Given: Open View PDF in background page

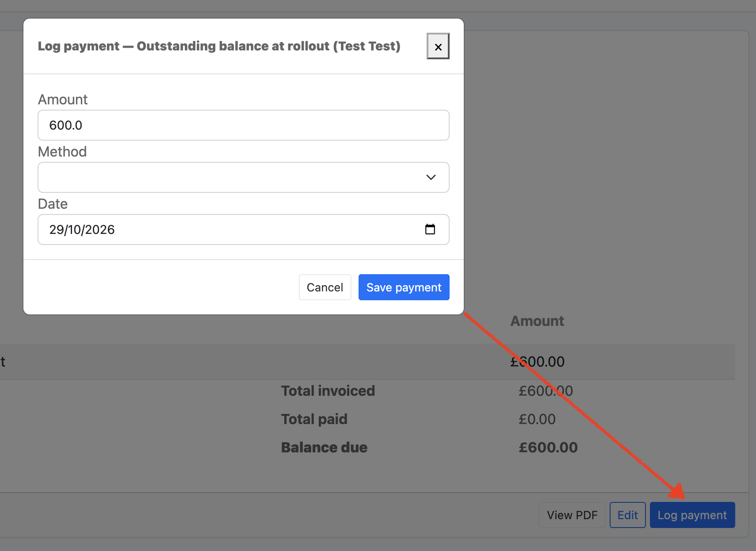Looking at the screenshot, I should (572, 515).
